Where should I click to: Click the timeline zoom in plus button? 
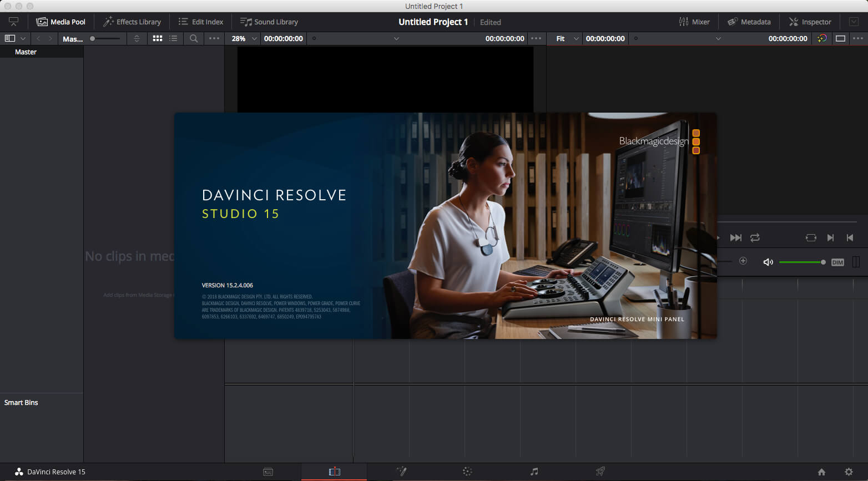coord(743,261)
